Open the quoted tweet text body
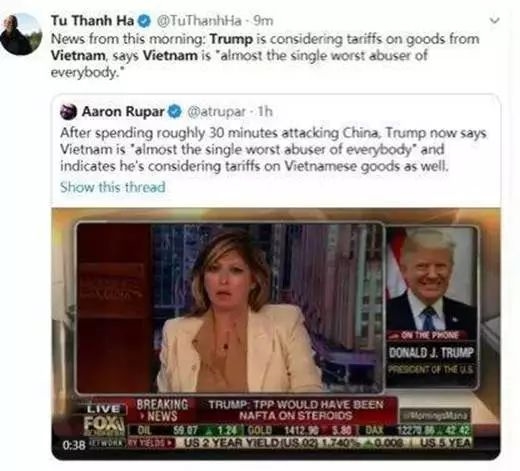 (x=273, y=149)
